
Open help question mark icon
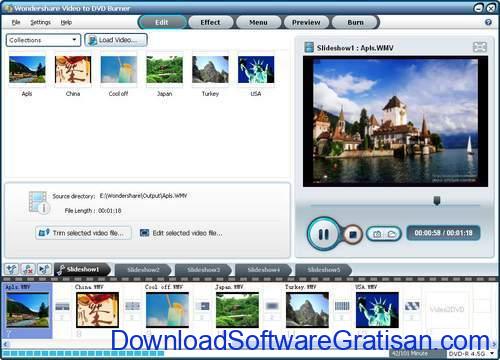point(488,22)
